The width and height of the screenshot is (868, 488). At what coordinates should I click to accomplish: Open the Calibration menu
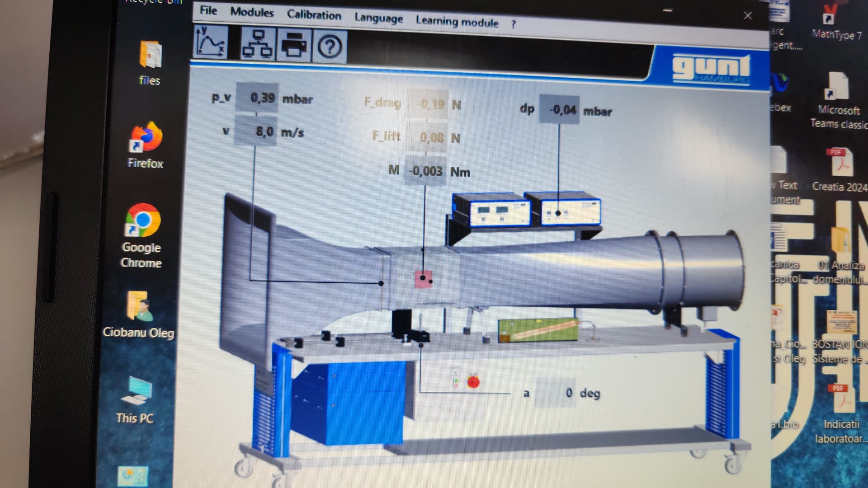[314, 15]
